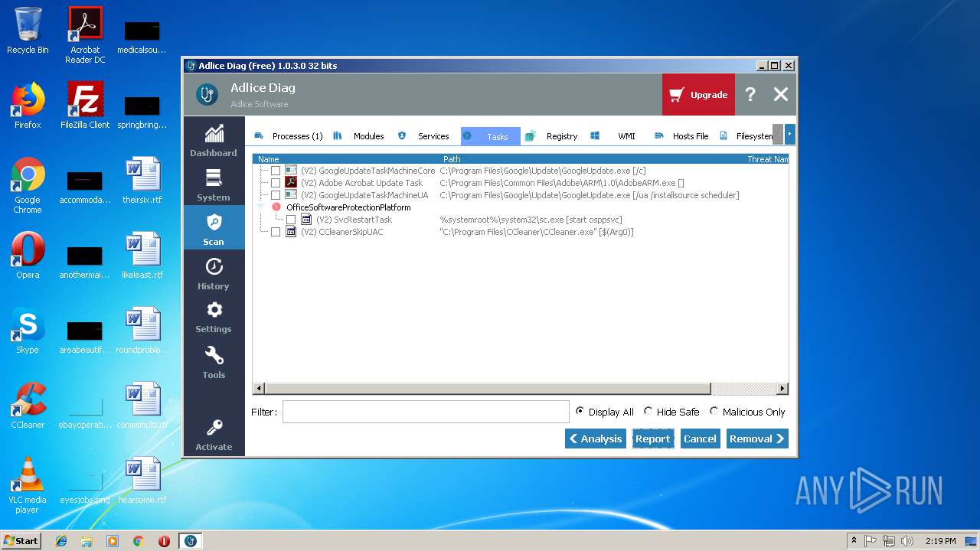Proceed with the Removal button
The width and height of the screenshot is (980, 551).
pyautogui.click(x=757, y=439)
